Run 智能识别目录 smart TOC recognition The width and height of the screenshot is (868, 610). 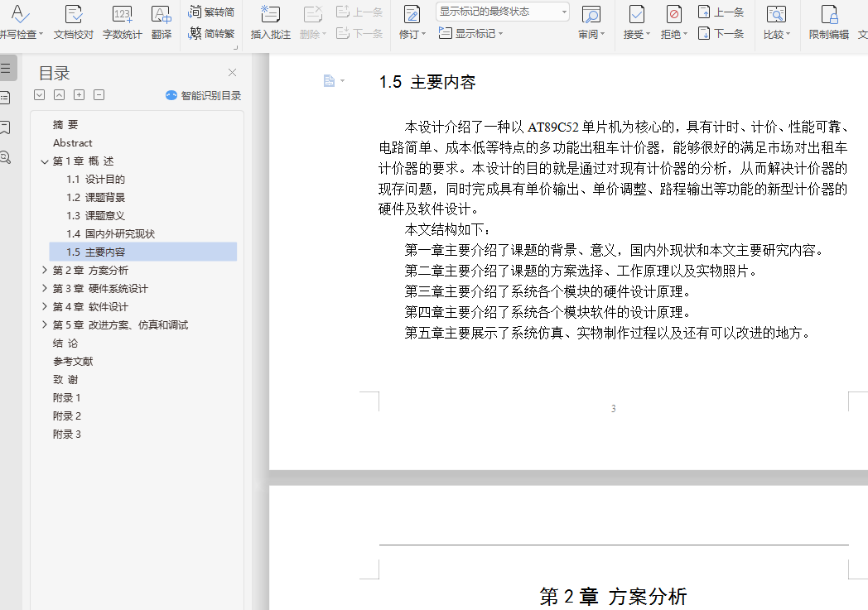(x=203, y=96)
